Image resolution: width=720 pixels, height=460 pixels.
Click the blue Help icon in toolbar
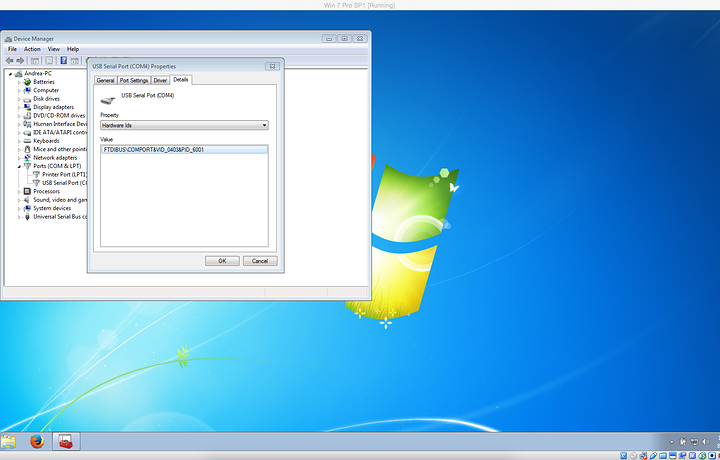(x=63, y=60)
